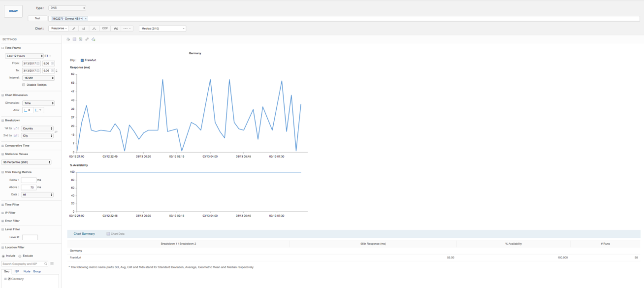Click the Below ms input field
The height and width of the screenshot is (288, 644).
(x=29, y=180)
